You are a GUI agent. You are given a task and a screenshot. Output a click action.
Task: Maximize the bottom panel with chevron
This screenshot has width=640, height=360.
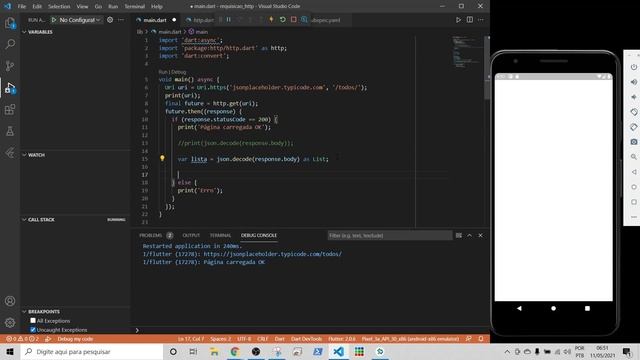click(469, 236)
